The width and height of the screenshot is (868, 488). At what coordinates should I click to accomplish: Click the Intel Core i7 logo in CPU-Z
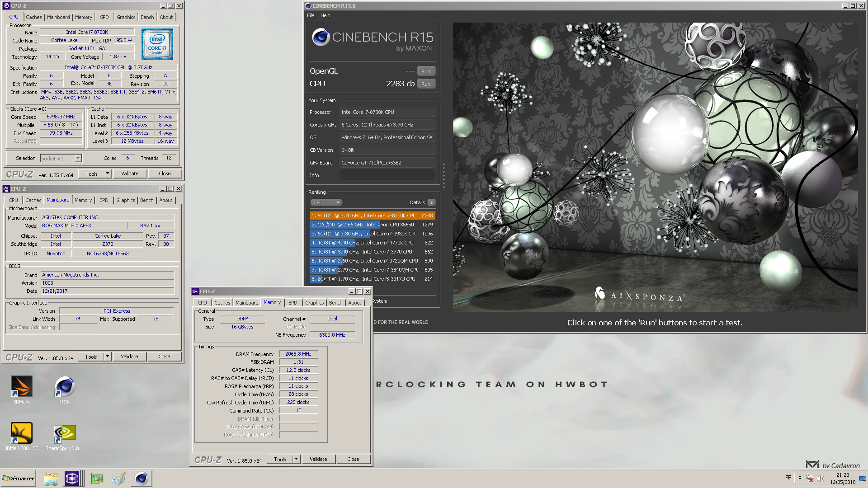pos(157,44)
